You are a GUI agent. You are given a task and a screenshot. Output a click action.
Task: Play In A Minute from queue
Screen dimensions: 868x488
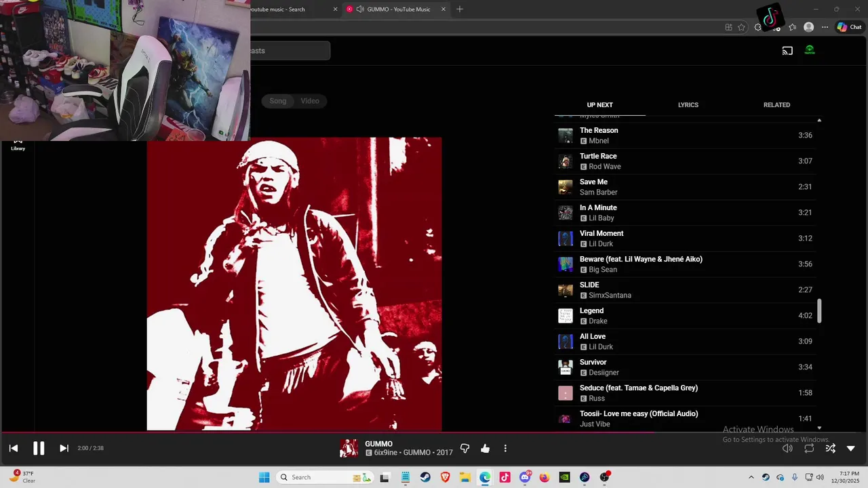[x=685, y=213]
